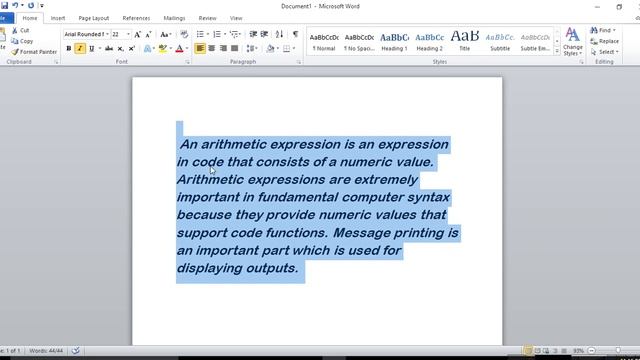Click the Save icon in Quick Access Toolbar
This screenshot has width=640, height=360.
coord(4,6)
